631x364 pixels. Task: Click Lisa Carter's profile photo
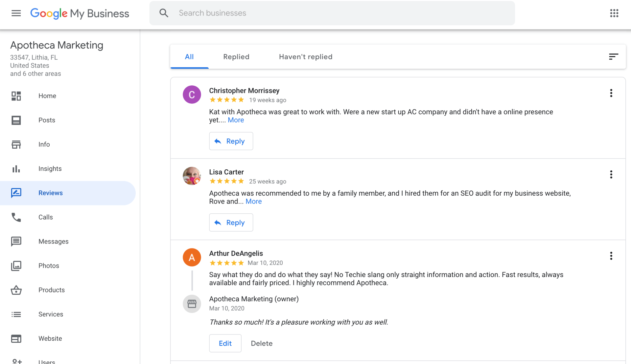[x=192, y=176]
